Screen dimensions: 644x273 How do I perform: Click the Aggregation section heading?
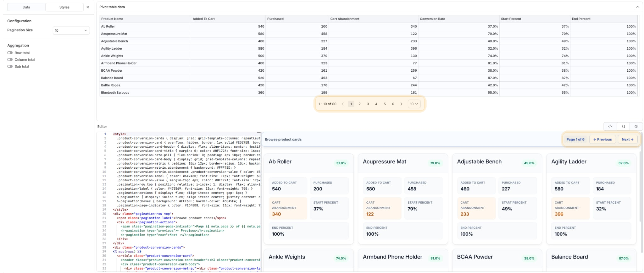pos(18,46)
